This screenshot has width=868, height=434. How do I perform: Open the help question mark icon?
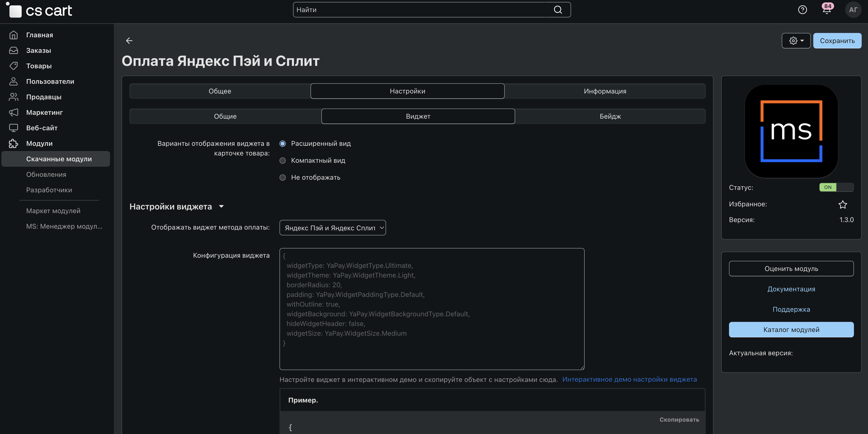(x=802, y=10)
